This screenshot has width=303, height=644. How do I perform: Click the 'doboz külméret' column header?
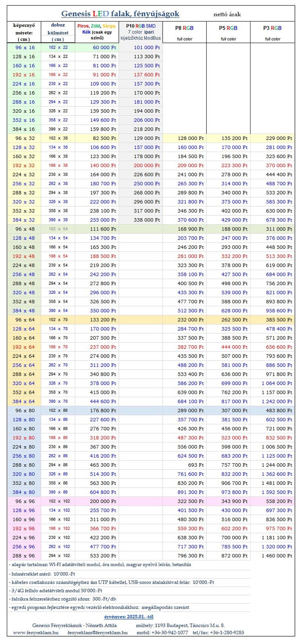tap(58, 32)
